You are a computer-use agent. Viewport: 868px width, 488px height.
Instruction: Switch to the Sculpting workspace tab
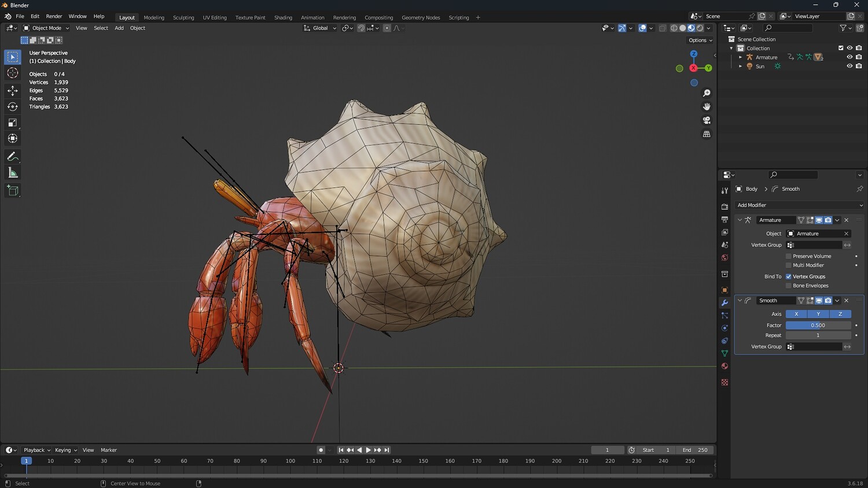[x=183, y=17]
